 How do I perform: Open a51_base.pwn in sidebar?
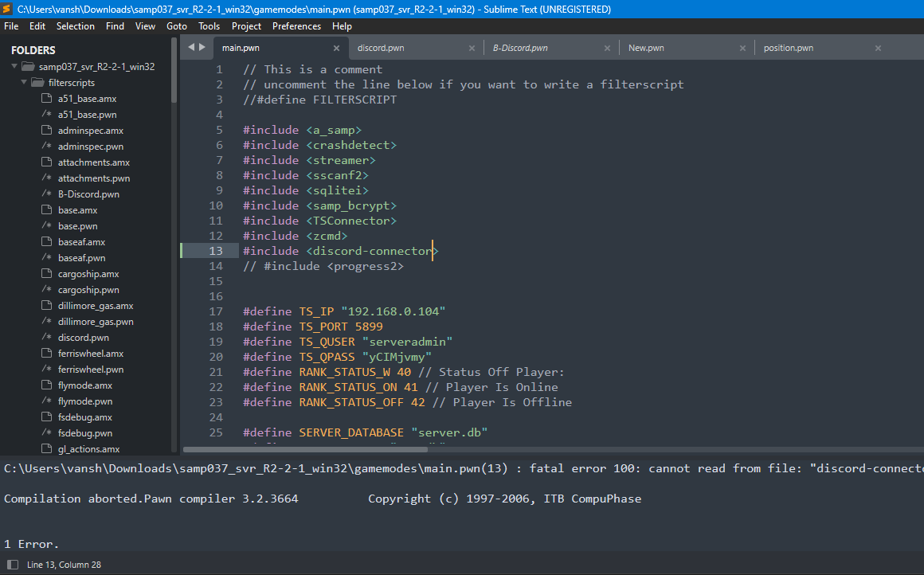point(87,115)
